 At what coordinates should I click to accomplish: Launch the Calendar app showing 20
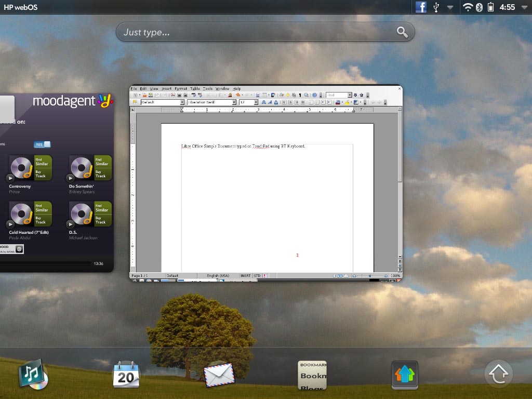tap(126, 375)
